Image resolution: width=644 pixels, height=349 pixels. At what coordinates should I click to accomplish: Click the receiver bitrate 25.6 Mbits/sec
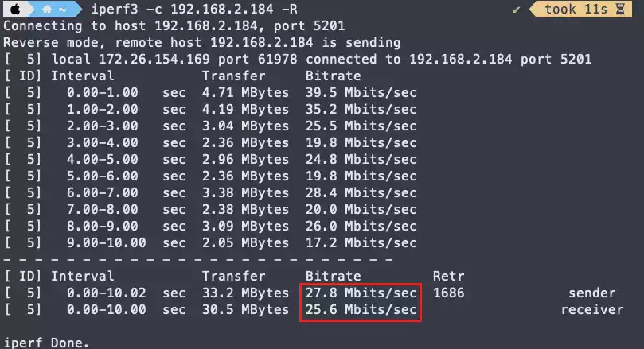[361, 309]
